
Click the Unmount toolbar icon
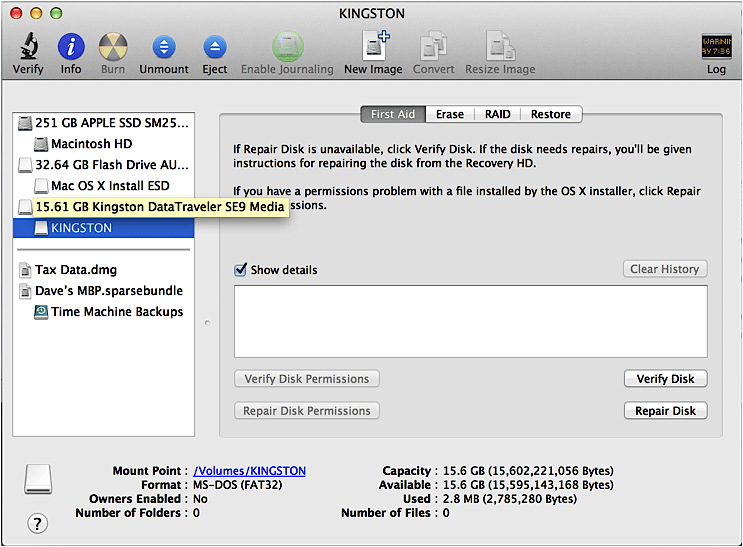click(164, 47)
